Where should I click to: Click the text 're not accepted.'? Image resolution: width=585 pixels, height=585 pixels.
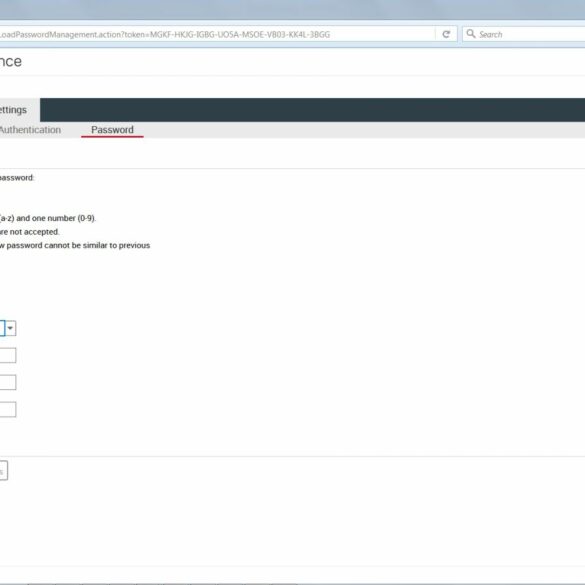click(29, 232)
